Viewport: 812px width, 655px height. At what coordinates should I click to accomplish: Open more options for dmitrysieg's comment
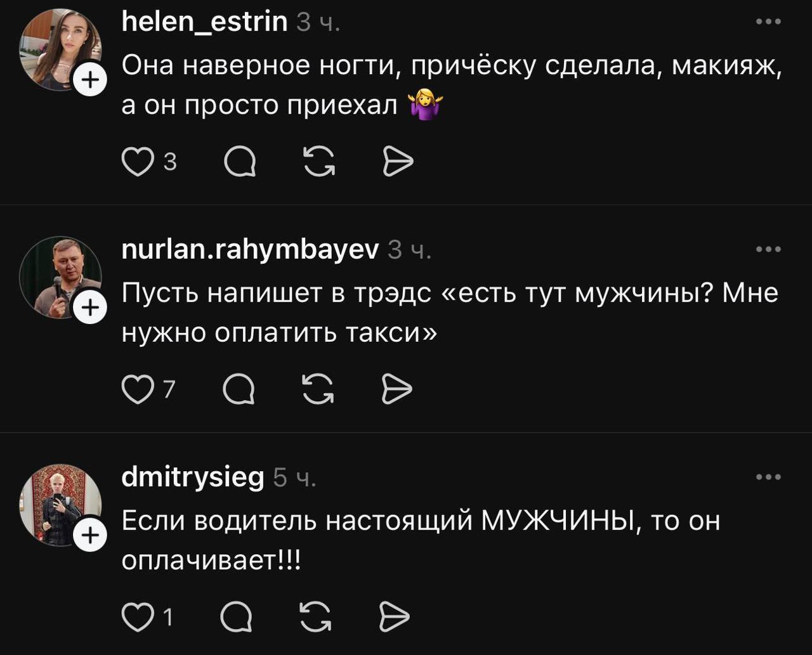(769, 477)
